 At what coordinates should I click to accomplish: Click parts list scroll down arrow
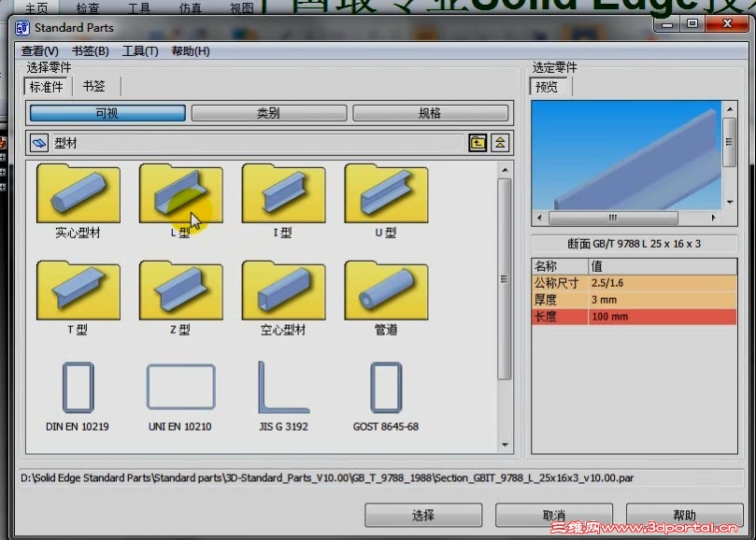505,445
